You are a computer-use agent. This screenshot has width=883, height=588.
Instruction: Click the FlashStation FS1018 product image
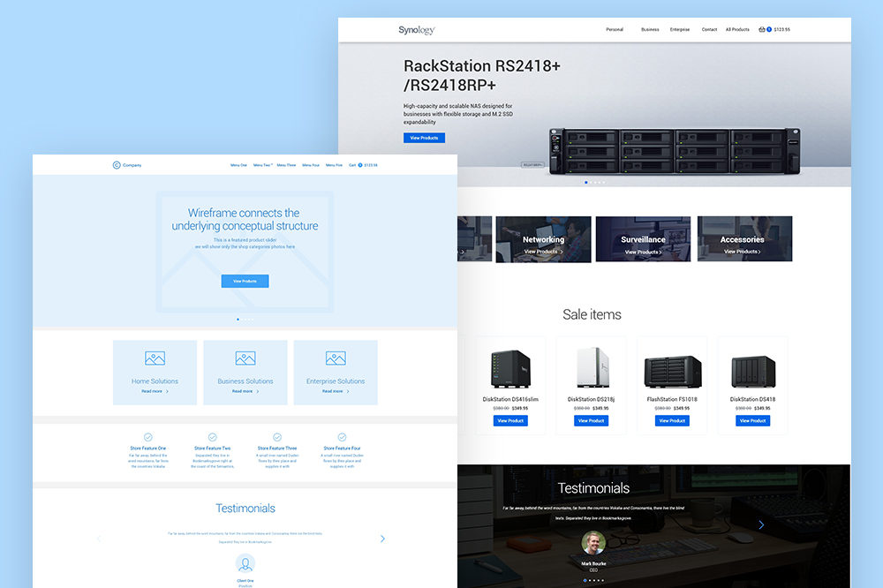[x=672, y=372]
